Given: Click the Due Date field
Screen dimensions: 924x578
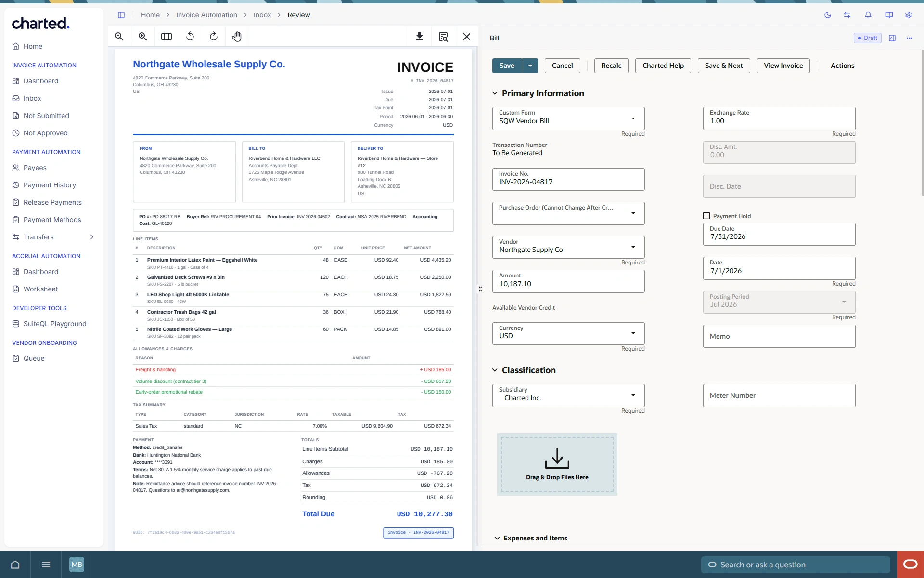Looking at the screenshot, I should [x=779, y=234].
